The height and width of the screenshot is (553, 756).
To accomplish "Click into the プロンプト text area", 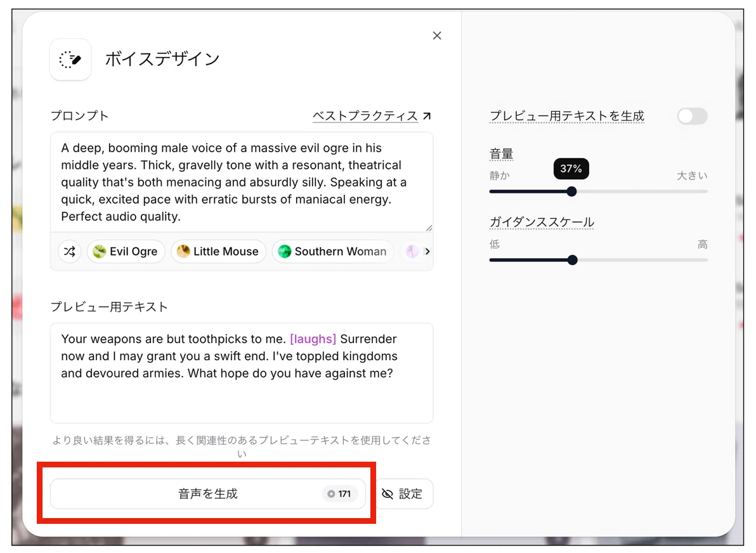I will (x=242, y=182).
